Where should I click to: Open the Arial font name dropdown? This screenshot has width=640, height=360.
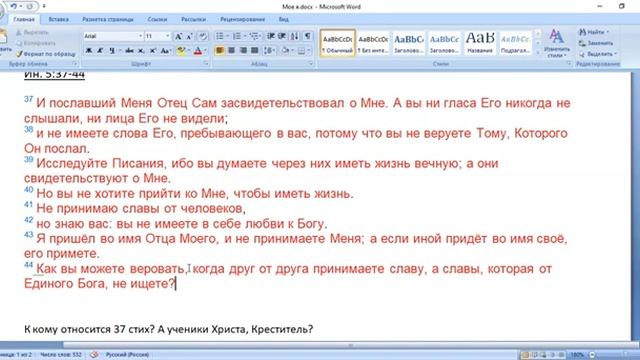[x=140, y=36]
